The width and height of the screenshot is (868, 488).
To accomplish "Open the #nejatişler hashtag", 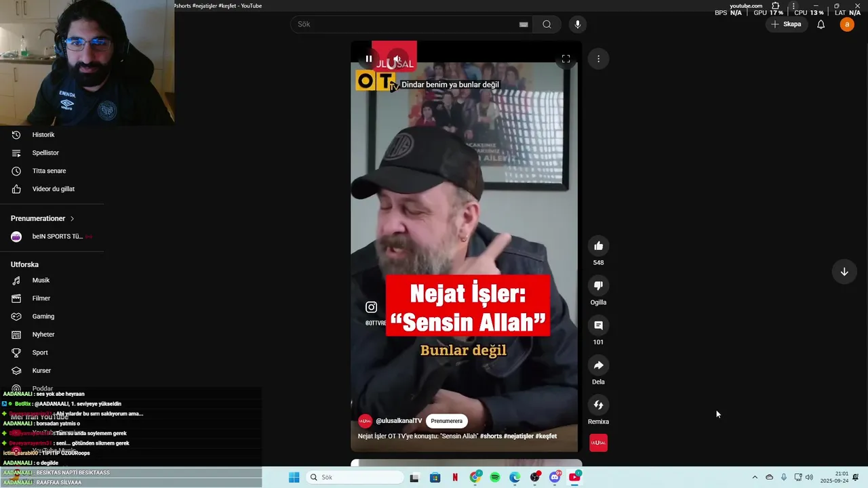I will (x=517, y=436).
